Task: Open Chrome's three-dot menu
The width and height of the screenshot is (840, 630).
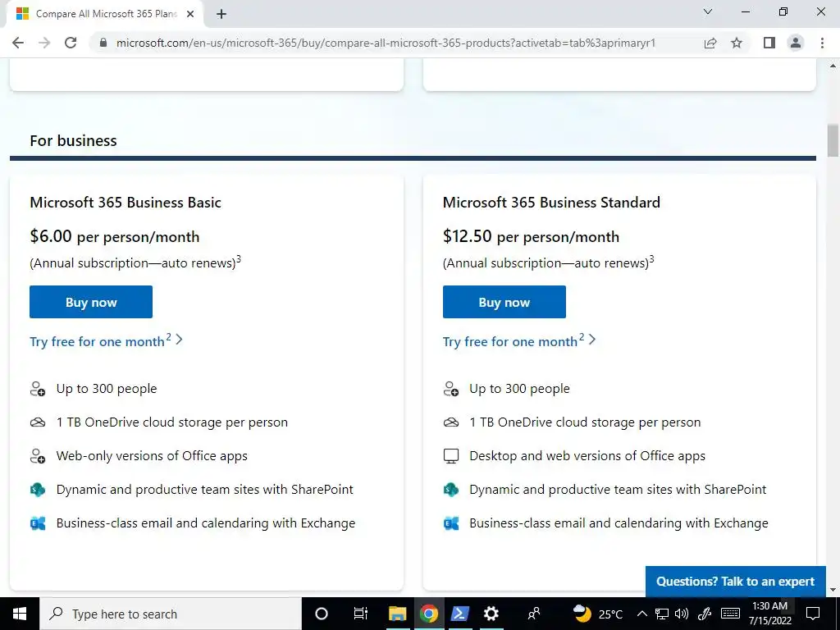Action: pyautogui.click(x=822, y=43)
